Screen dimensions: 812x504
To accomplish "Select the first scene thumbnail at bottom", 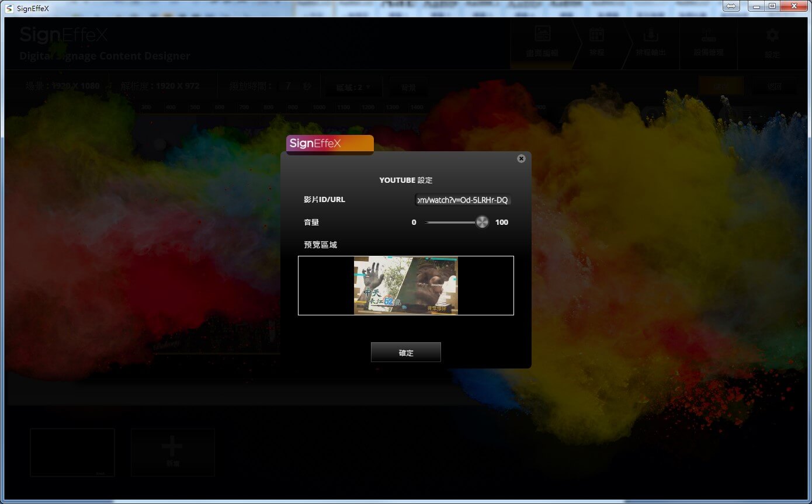I will click(72, 453).
